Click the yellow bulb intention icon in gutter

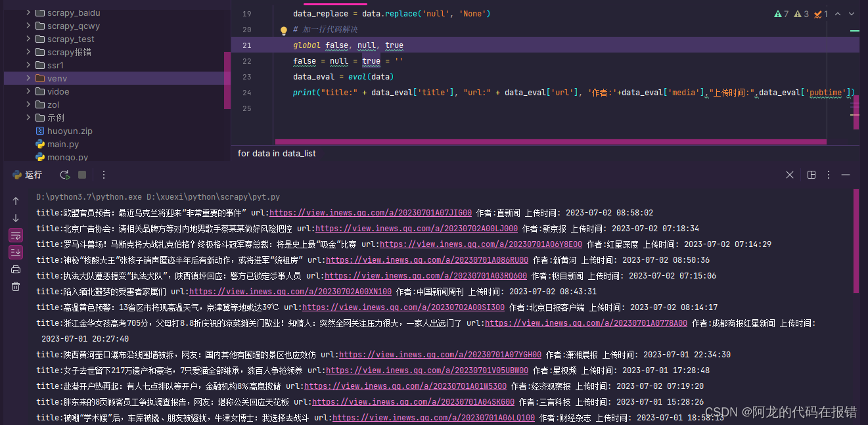click(283, 30)
